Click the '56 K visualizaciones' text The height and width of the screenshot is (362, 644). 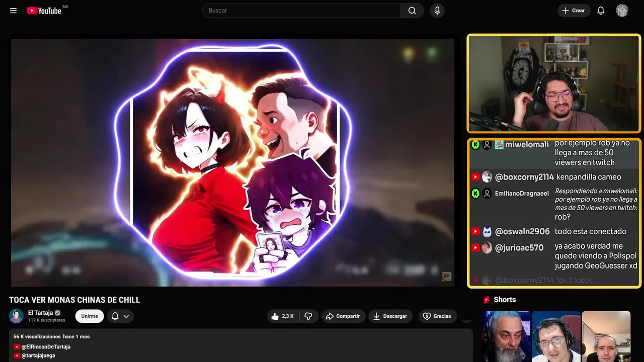coord(37,336)
